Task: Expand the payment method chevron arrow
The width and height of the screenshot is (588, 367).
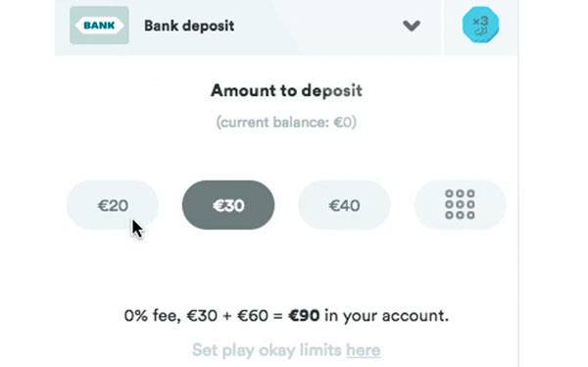Action: (x=412, y=26)
